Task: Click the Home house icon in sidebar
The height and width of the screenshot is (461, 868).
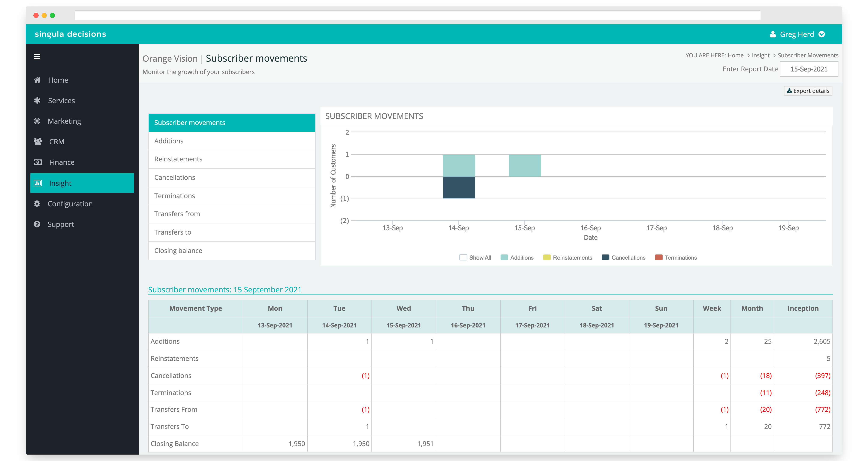Action: click(37, 80)
